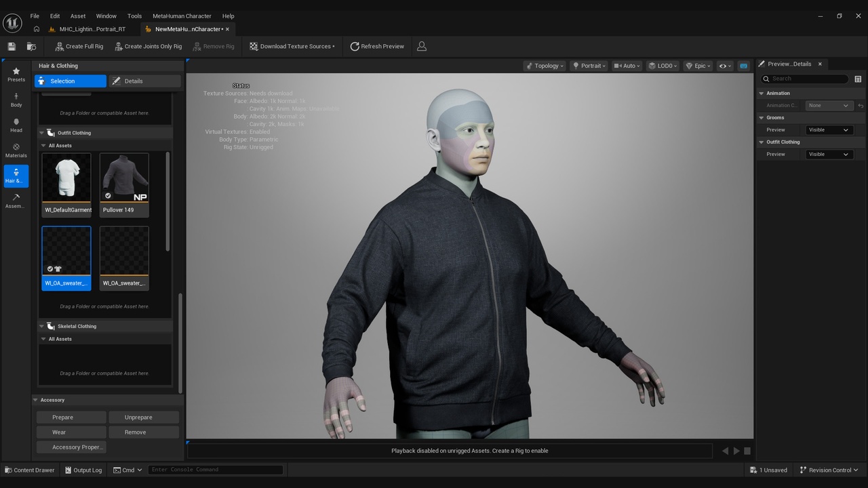Open the Grooms Preview Visible dropdown
Viewport: 868px width, 488px height.
[x=829, y=130]
